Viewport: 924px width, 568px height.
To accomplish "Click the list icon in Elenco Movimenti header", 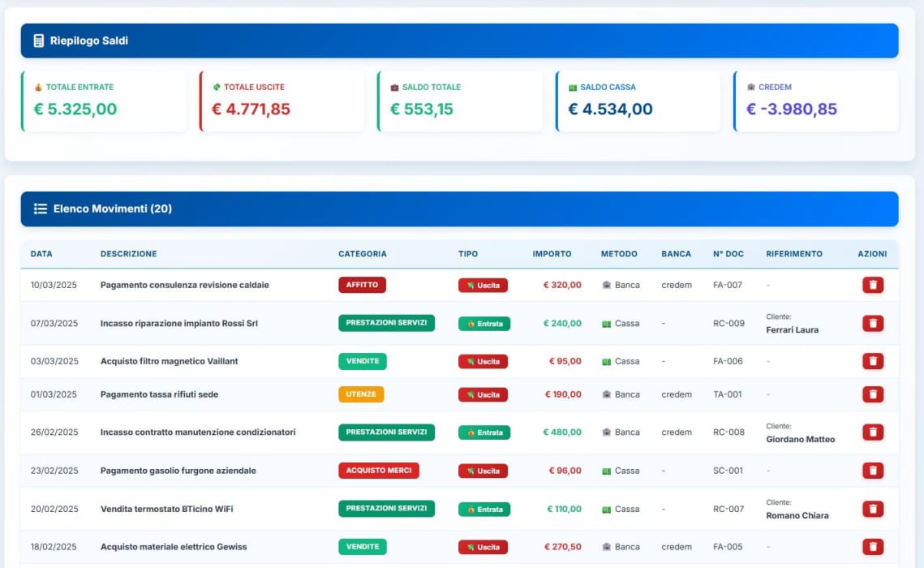I will [x=39, y=208].
